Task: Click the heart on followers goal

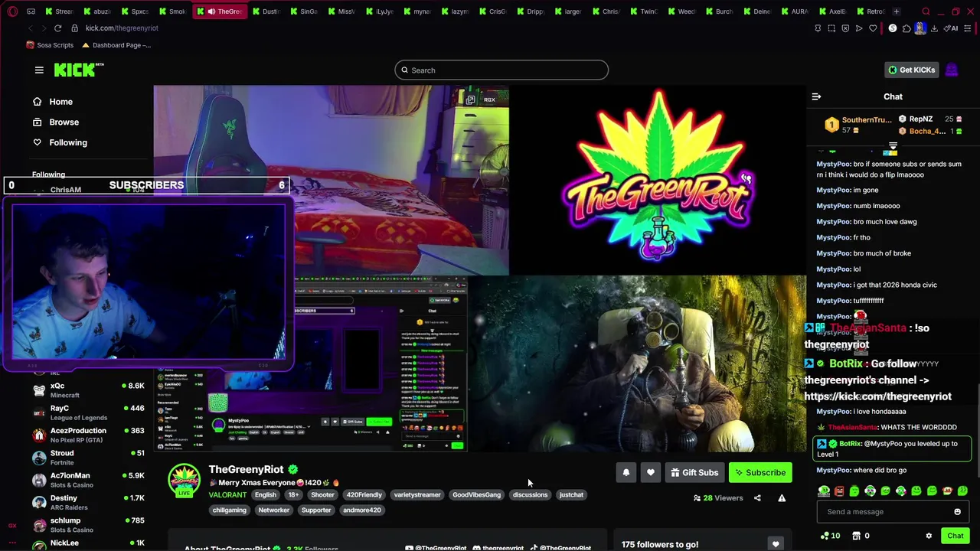Action: tap(776, 544)
